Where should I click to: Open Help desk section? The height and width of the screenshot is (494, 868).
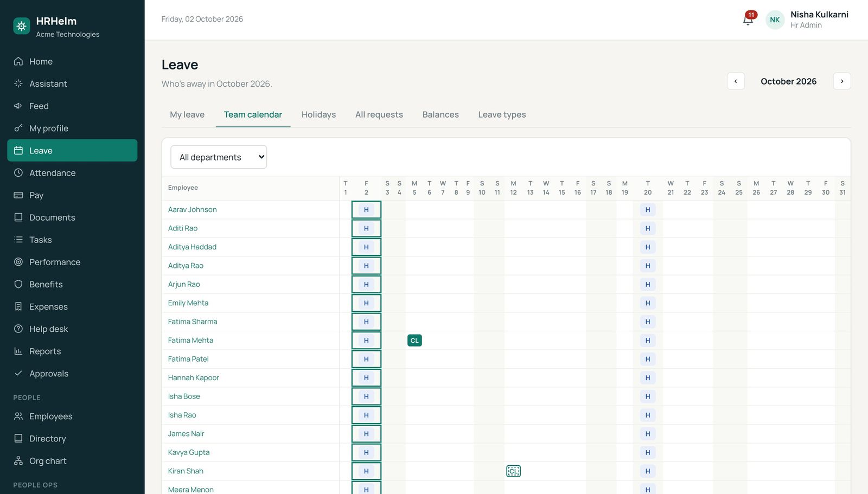72,329
